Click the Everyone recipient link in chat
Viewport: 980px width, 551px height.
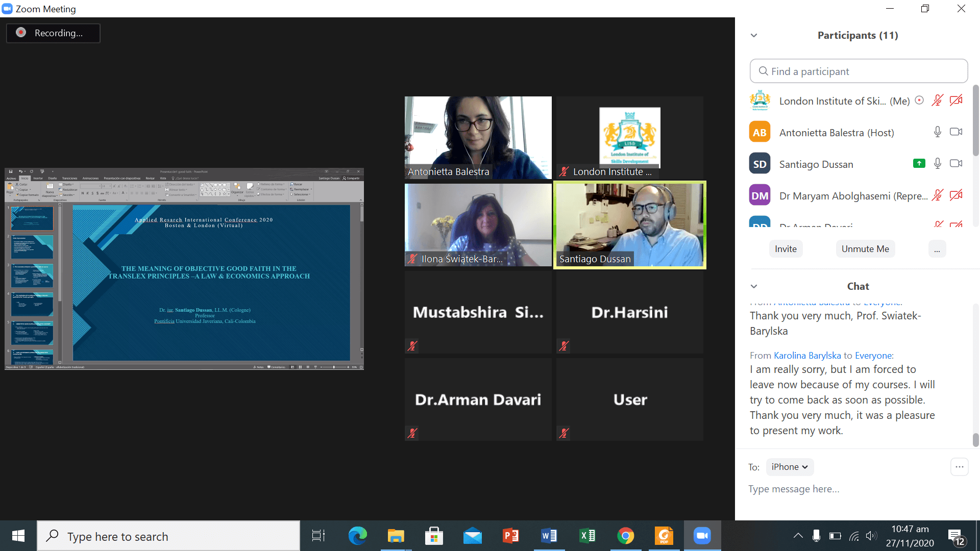click(873, 356)
